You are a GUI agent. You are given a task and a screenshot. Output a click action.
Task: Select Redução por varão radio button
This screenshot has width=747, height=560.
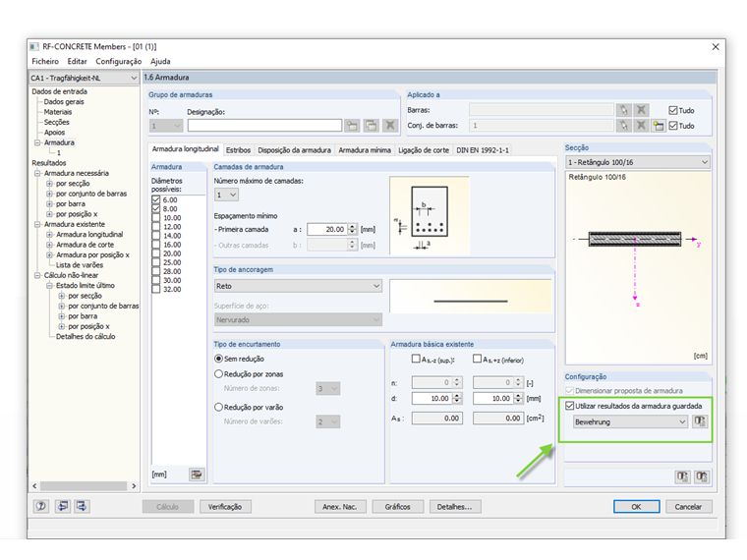point(218,407)
